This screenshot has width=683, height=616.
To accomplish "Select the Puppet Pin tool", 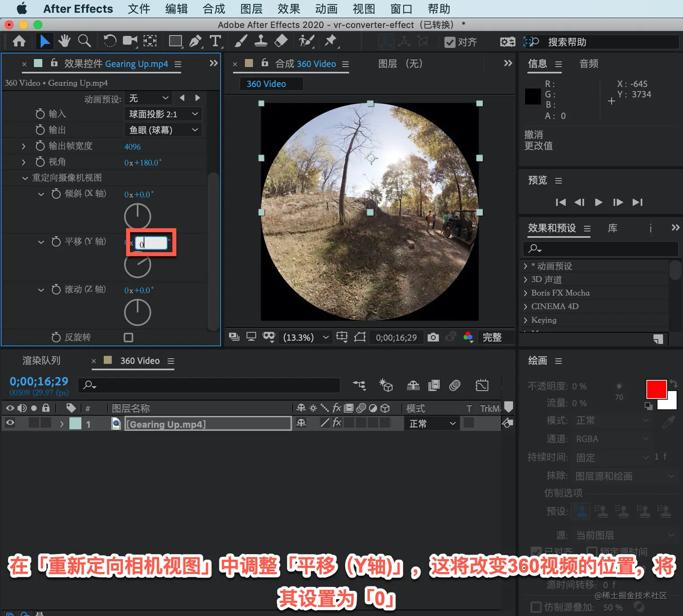I will point(331,41).
